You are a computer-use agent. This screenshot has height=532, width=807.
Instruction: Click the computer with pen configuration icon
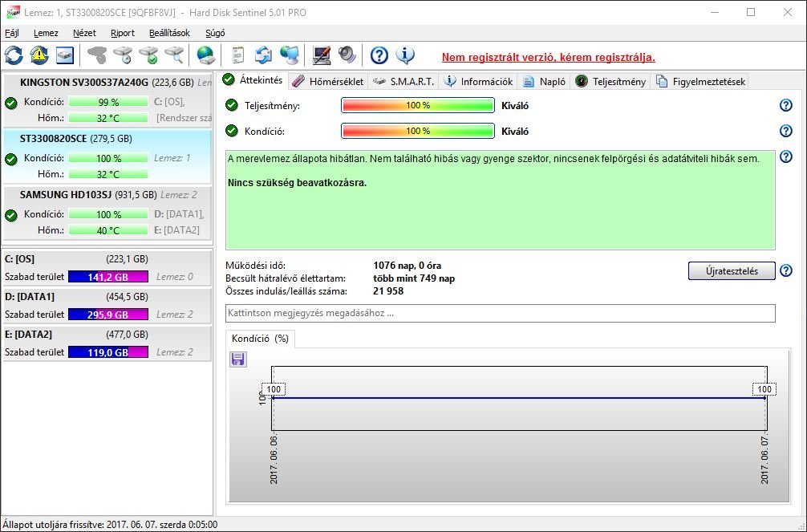[x=322, y=55]
